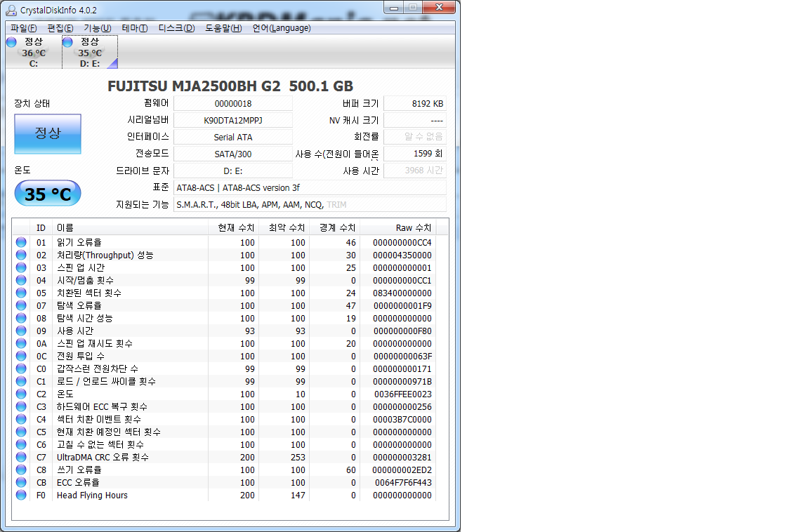This screenshot has height=532, width=809.
Task: Click the status icon for 0C 전원 투입 수
Action: coord(21,356)
